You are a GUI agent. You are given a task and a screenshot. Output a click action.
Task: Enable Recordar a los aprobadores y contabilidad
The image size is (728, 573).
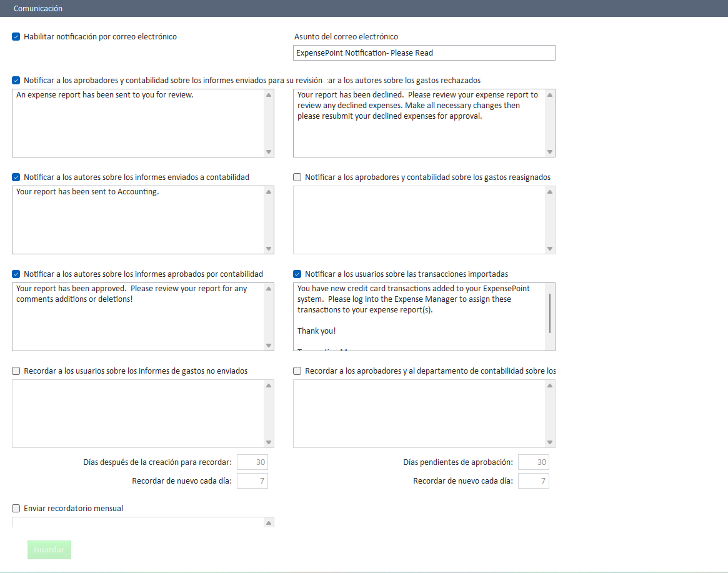pyautogui.click(x=297, y=371)
